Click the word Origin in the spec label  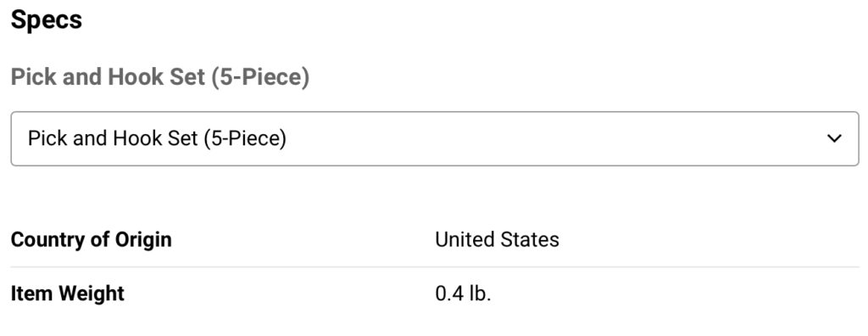tap(142, 241)
